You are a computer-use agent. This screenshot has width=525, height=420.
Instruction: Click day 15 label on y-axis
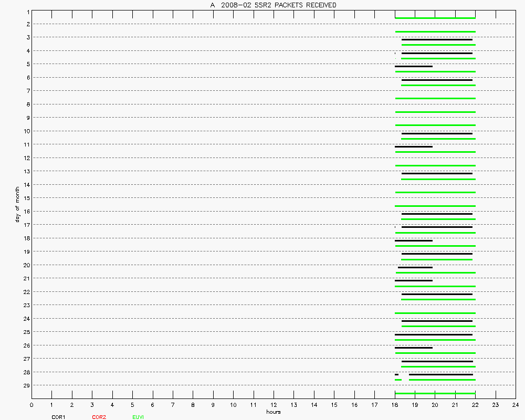pyautogui.click(x=25, y=198)
